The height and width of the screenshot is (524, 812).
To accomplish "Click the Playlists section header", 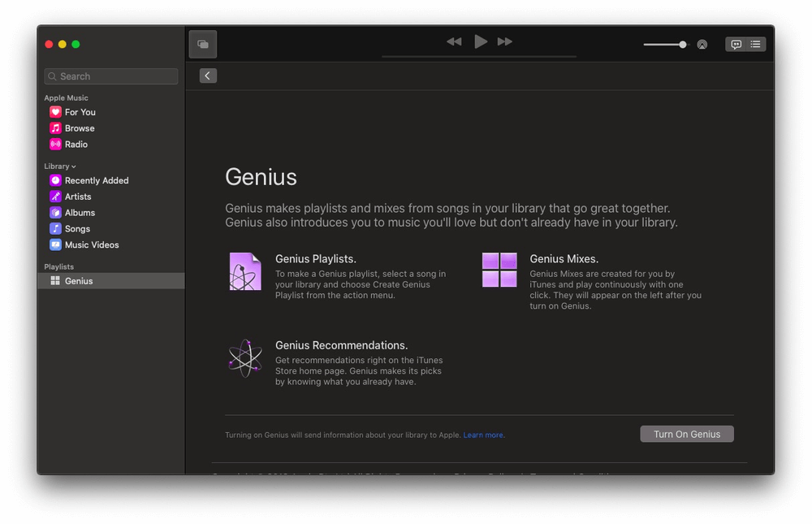I will [x=59, y=267].
